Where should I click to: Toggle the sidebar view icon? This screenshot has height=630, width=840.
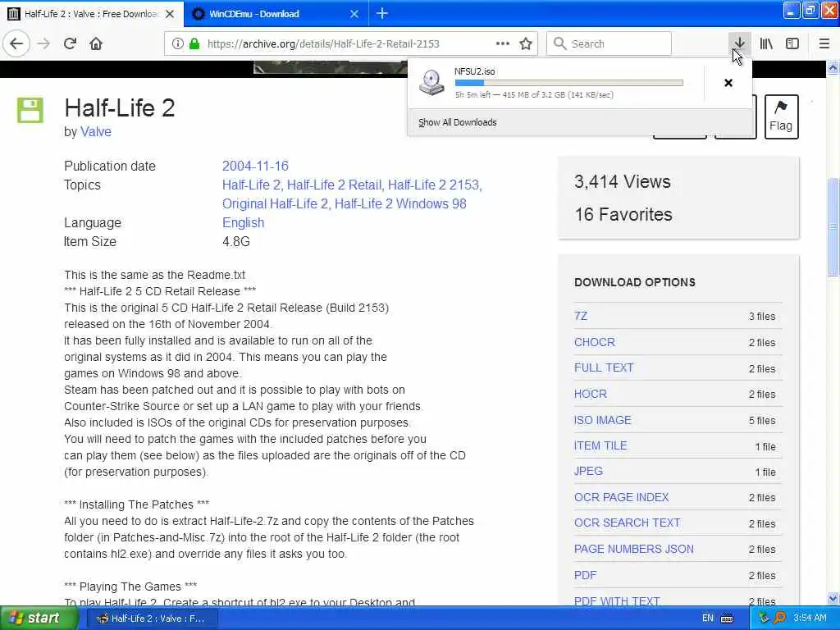[792, 43]
